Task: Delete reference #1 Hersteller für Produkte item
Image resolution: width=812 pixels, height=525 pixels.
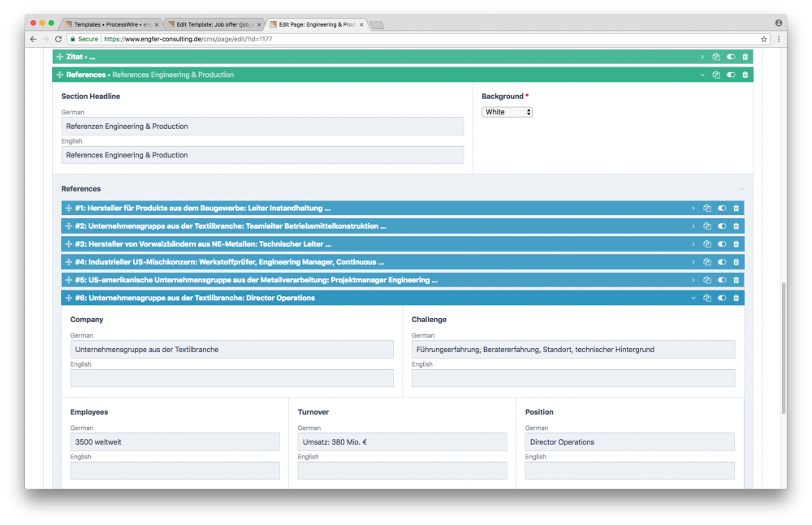Action: (x=736, y=209)
